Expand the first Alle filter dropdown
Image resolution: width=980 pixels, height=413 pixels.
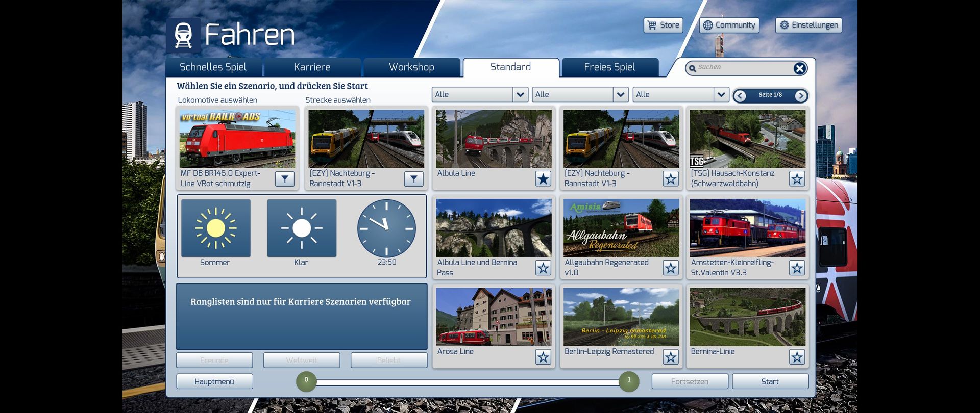point(520,94)
